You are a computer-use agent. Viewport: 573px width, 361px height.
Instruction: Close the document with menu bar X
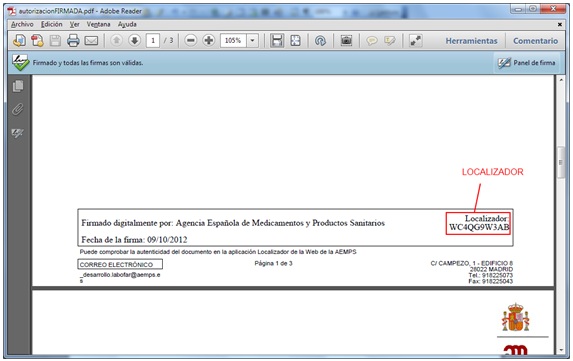click(x=559, y=24)
